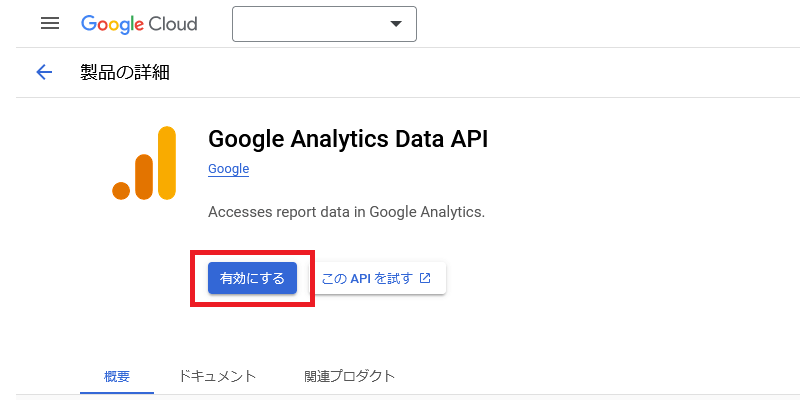The height and width of the screenshot is (400, 800).
Task: Click the Google Analytics bar chart logo
Action: click(145, 163)
